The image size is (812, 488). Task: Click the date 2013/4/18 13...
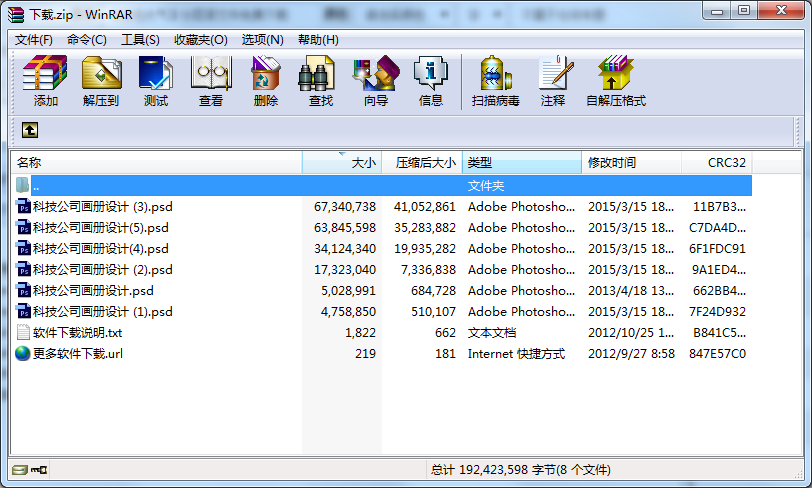coord(631,291)
